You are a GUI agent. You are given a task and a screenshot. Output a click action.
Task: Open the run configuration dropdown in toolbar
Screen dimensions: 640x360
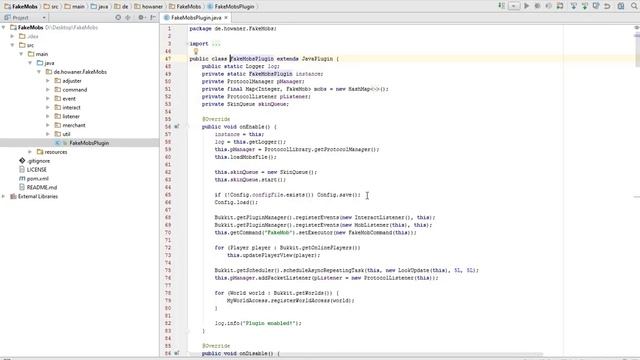(x=514, y=6)
